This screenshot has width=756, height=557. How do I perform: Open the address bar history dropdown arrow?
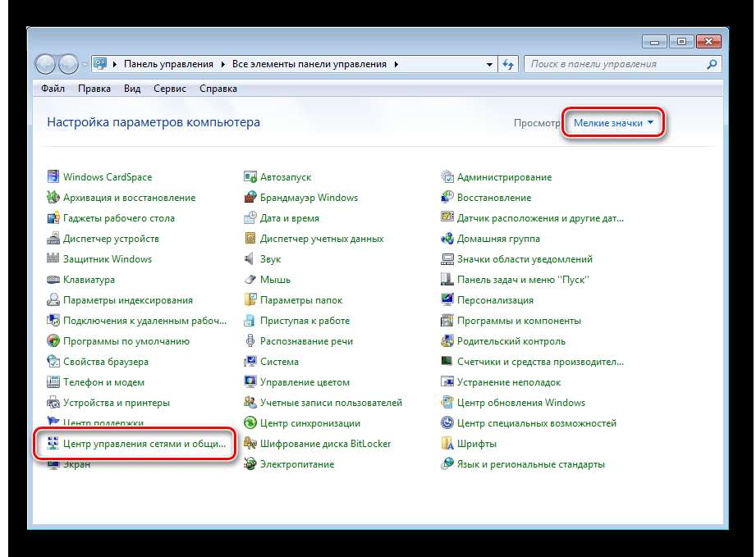[x=489, y=64]
